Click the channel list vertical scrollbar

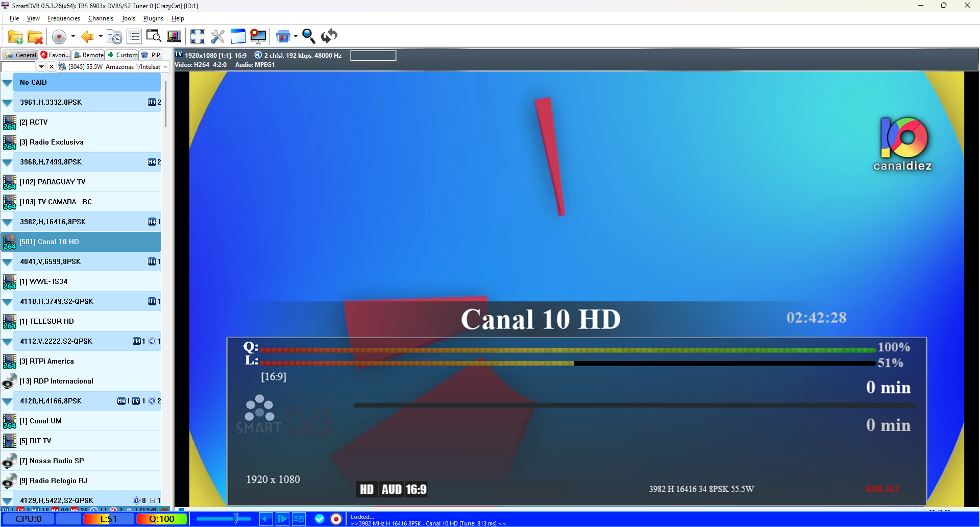pos(166,105)
